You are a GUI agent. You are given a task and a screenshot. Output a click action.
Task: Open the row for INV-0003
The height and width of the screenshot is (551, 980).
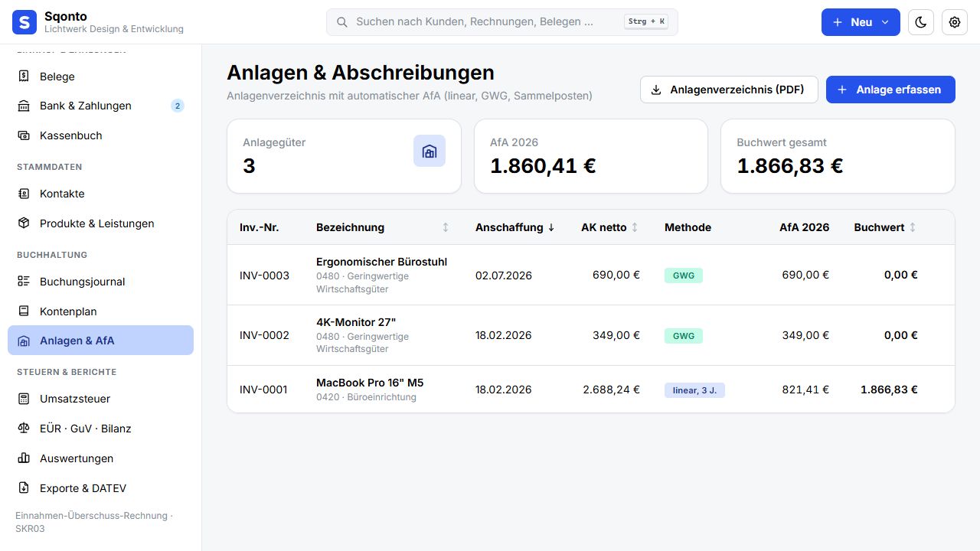591,275
